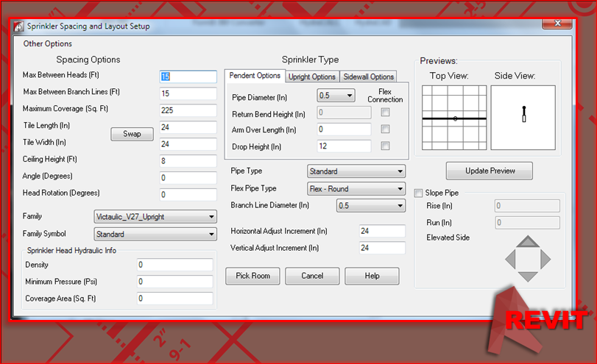Switch to the Upright Options tab
This screenshot has height=364, width=597.
pos(312,76)
